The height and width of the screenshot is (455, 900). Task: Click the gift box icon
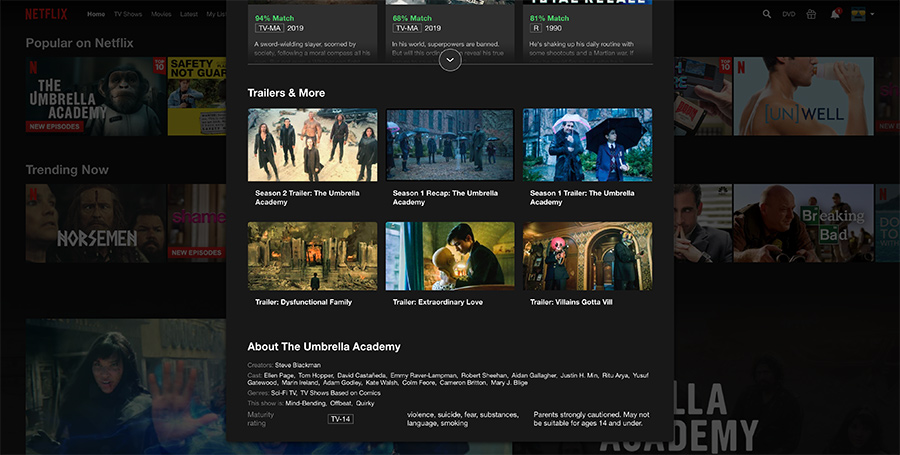[811, 14]
